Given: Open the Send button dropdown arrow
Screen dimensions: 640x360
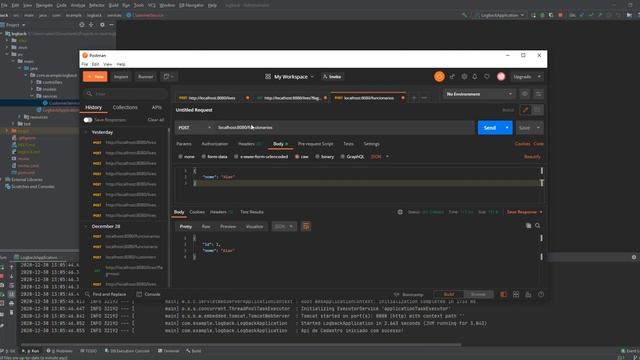Looking at the screenshot, I should click(507, 128).
